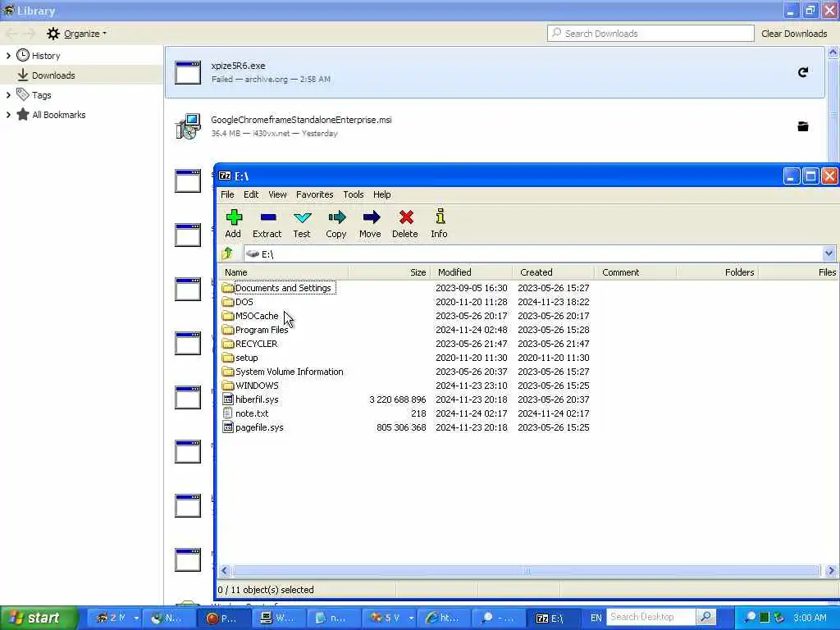Viewport: 840px width, 630px height.
Task: Sort the file list by Name column
Action: [283, 272]
